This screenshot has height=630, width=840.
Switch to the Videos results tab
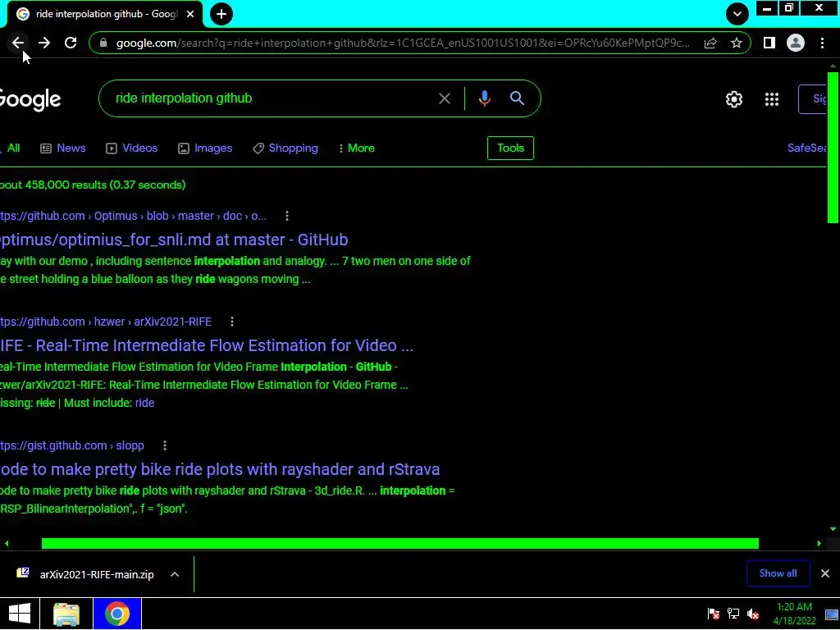tap(132, 148)
